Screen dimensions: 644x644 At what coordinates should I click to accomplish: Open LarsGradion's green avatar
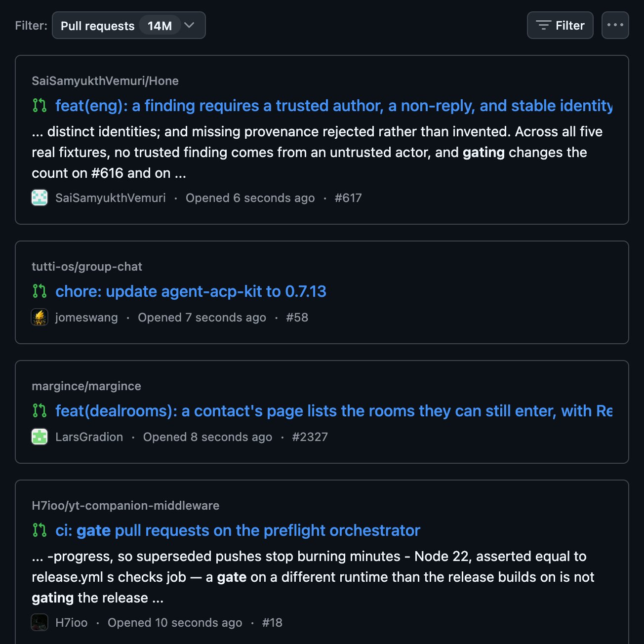click(40, 437)
